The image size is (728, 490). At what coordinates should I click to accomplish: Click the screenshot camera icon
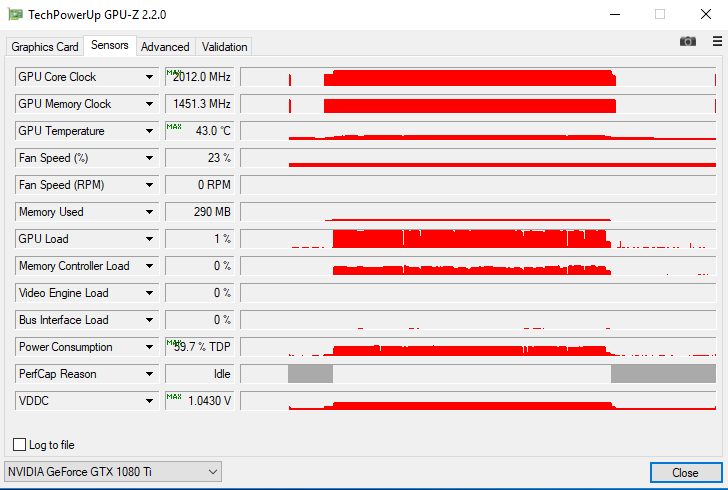(688, 41)
